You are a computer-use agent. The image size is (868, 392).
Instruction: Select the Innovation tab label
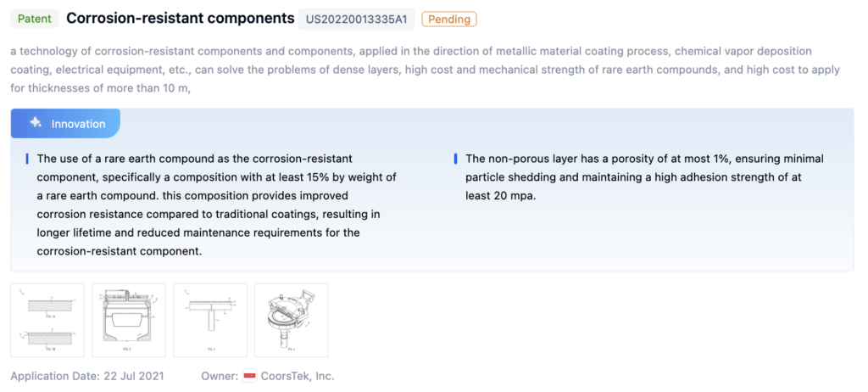78,124
